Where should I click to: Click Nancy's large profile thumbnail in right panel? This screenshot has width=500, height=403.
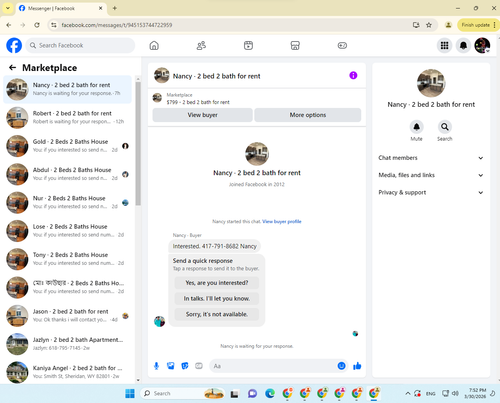coord(431,83)
